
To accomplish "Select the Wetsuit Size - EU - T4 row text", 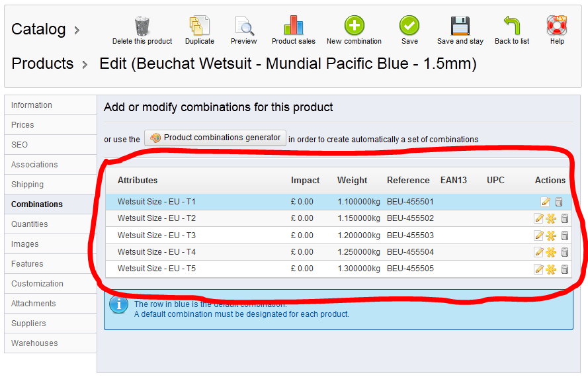I will [157, 252].
